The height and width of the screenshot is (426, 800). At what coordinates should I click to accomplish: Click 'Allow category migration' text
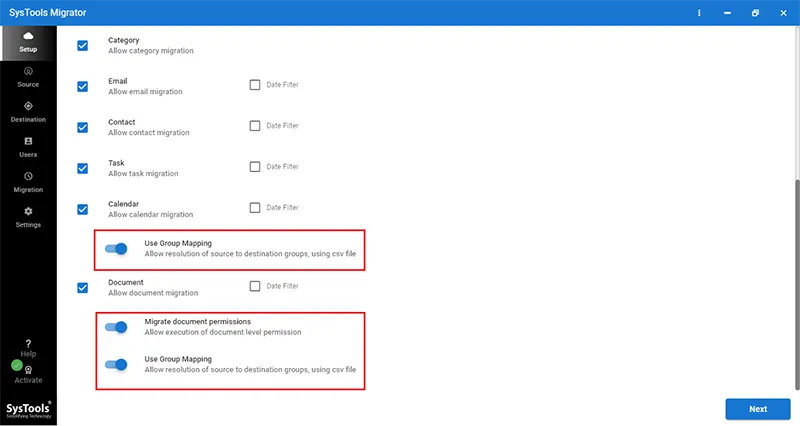pyautogui.click(x=151, y=51)
